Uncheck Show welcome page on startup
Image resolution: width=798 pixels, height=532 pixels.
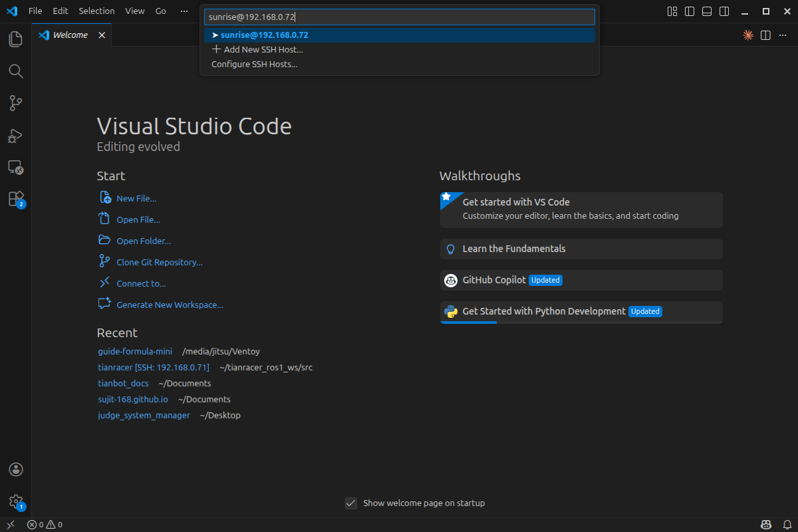pyautogui.click(x=351, y=503)
